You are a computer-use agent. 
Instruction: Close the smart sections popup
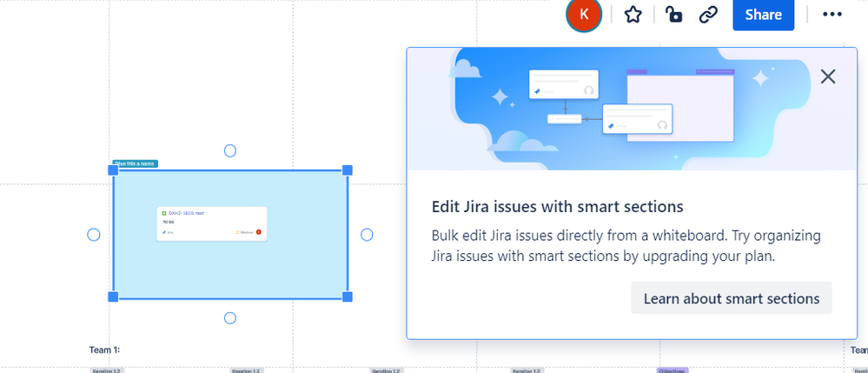point(827,77)
